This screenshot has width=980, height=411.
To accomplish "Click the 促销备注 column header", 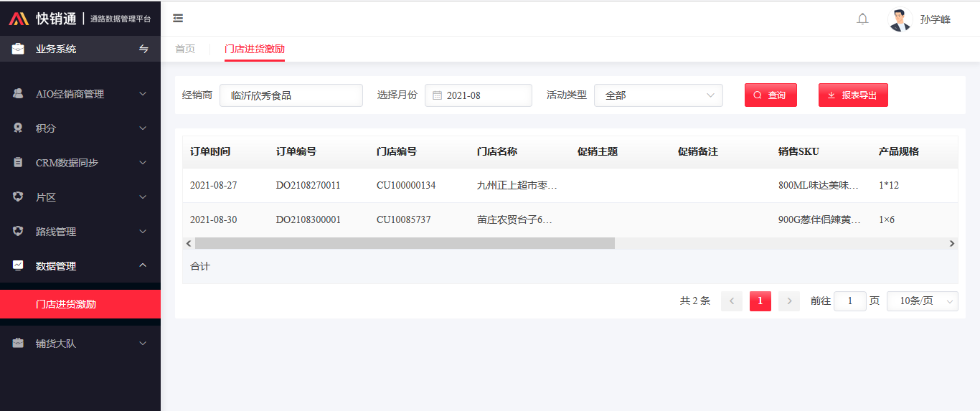I will point(698,151).
